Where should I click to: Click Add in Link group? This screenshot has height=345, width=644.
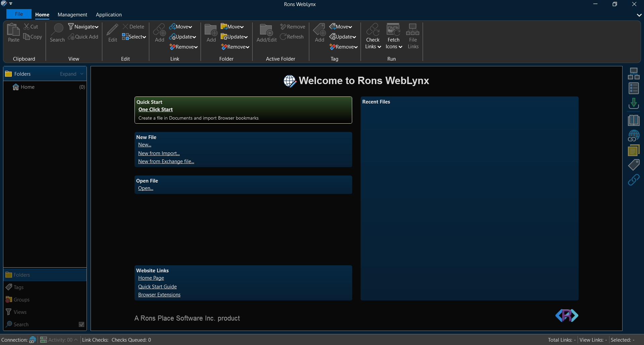[160, 33]
